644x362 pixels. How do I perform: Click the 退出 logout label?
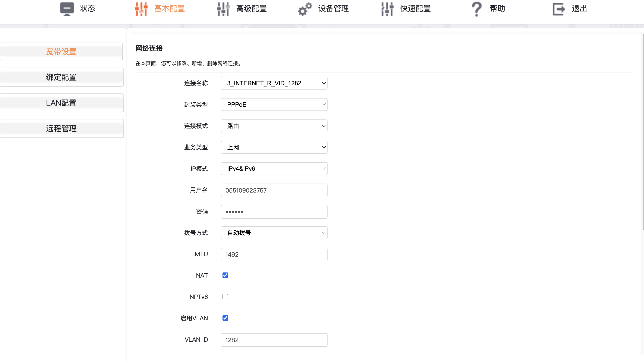[580, 9]
